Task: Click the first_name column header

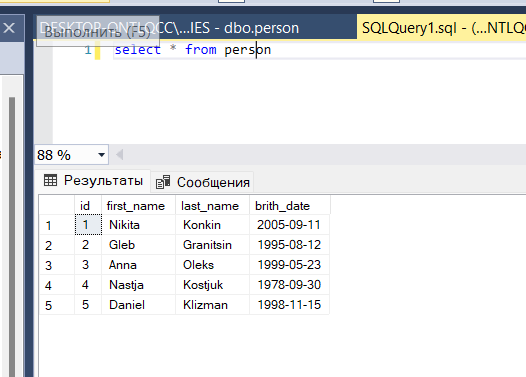Action: click(x=138, y=206)
